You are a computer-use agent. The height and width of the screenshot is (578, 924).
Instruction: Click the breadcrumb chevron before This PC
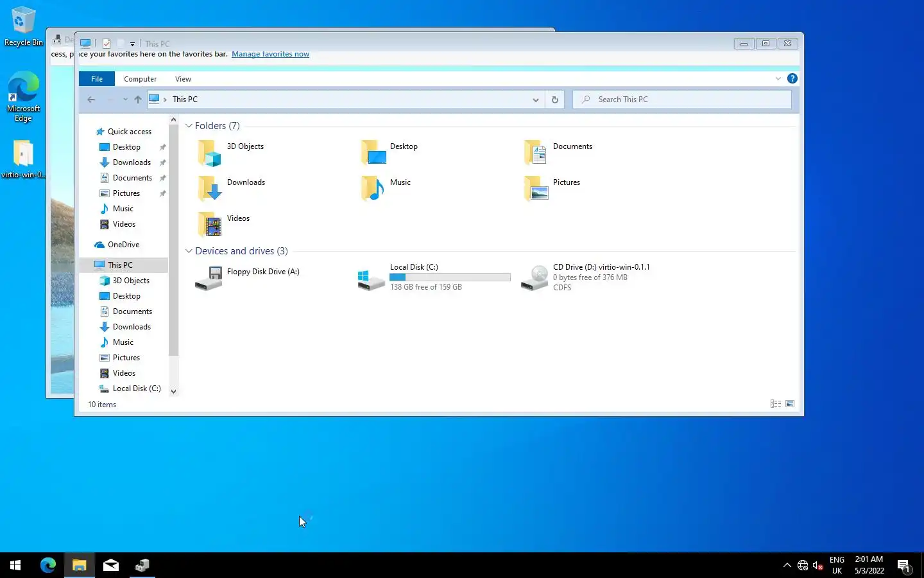coord(165,100)
